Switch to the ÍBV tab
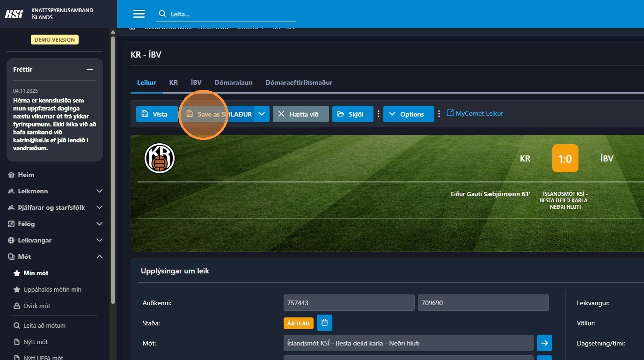The width and height of the screenshot is (644, 360). [196, 82]
